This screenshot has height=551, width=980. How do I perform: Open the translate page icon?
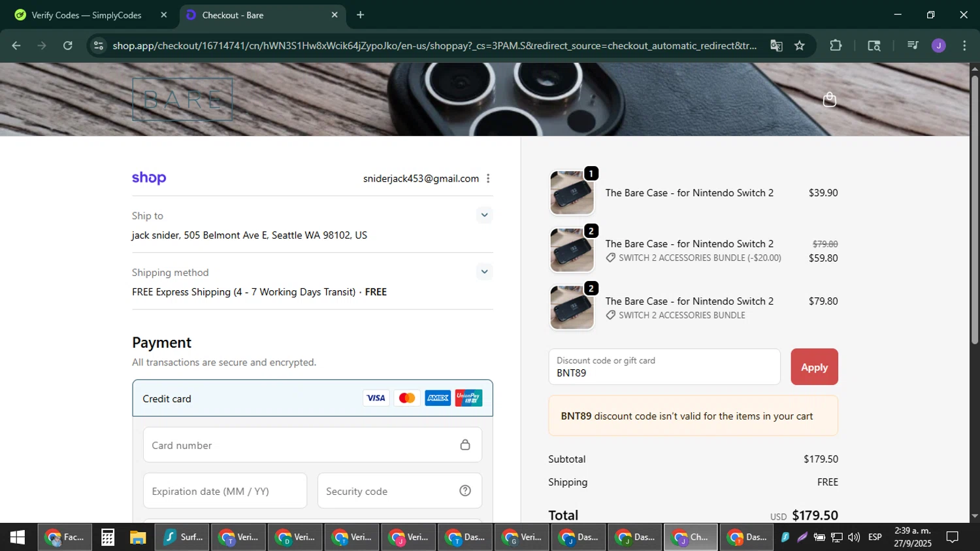776,46
